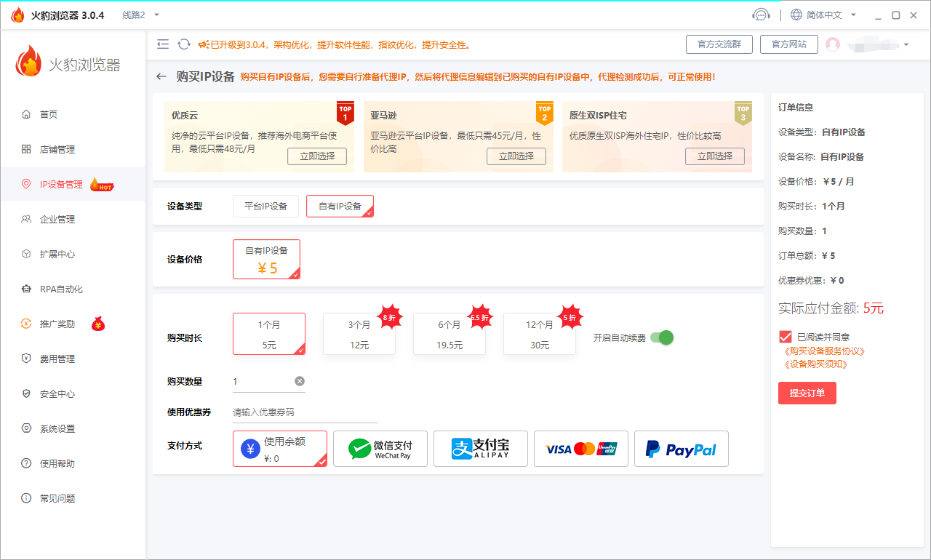Uncheck the 已阅读并同意 agreement checkbox
The height and width of the screenshot is (560, 931).
tap(784, 336)
